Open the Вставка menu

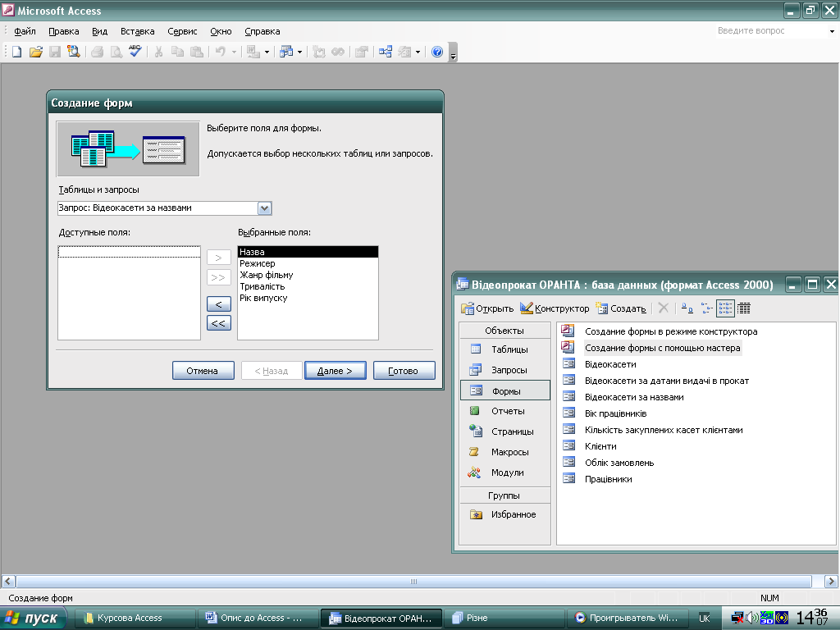(138, 31)
